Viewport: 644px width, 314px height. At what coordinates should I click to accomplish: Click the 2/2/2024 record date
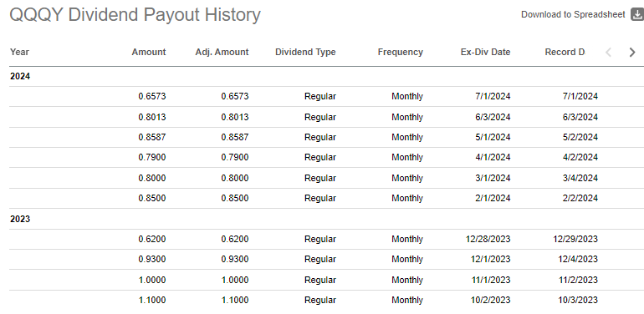(x=580, y=198)
